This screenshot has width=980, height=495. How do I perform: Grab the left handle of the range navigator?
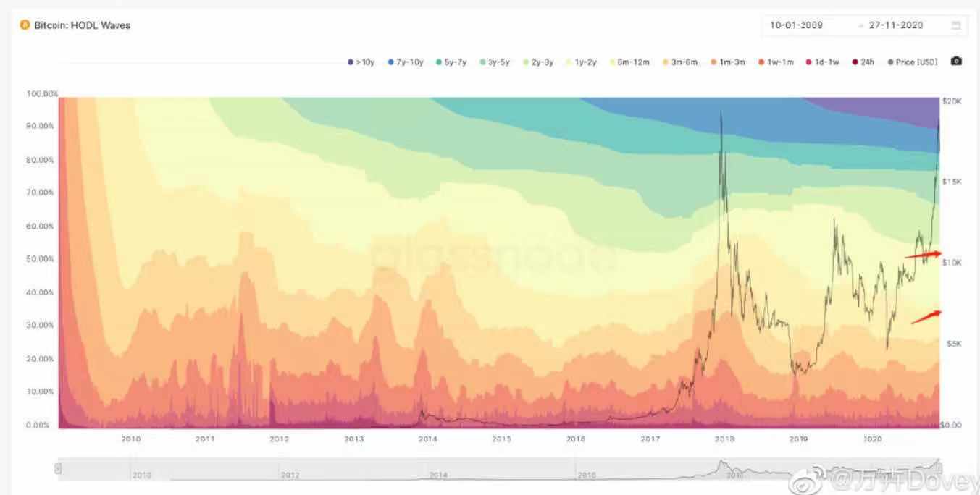coord(58,469)
